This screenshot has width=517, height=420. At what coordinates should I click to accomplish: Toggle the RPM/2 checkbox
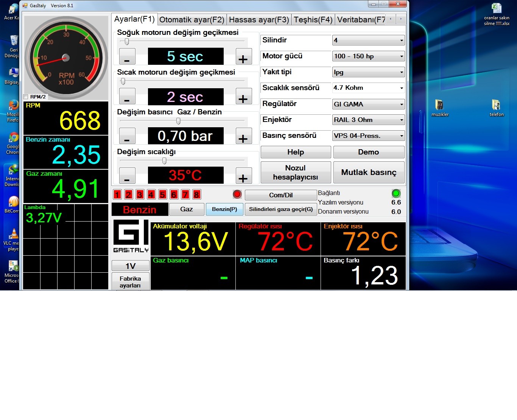coord(26,97)
